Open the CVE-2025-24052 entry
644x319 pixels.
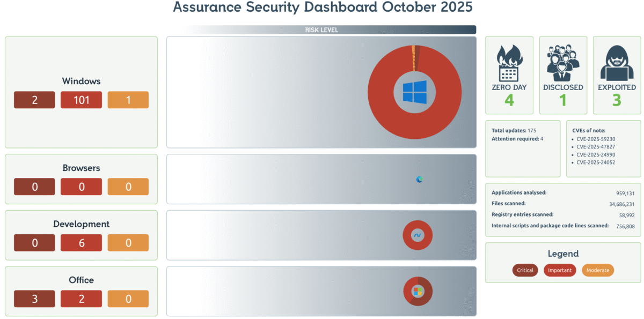click(596, 162)
